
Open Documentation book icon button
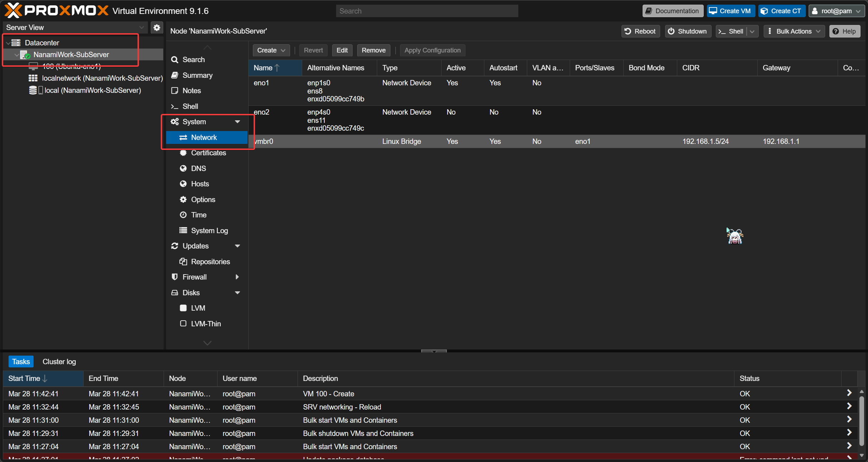coord(673,11)
